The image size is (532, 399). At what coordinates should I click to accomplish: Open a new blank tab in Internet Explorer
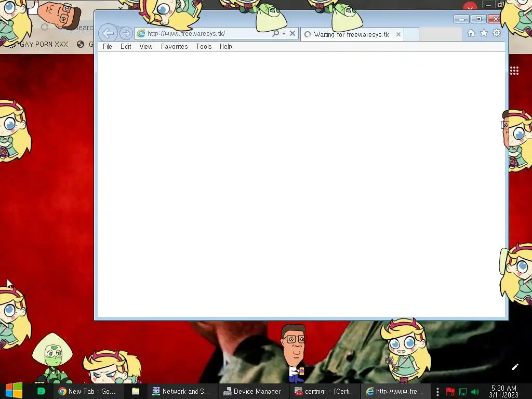(x=411, y=34)
